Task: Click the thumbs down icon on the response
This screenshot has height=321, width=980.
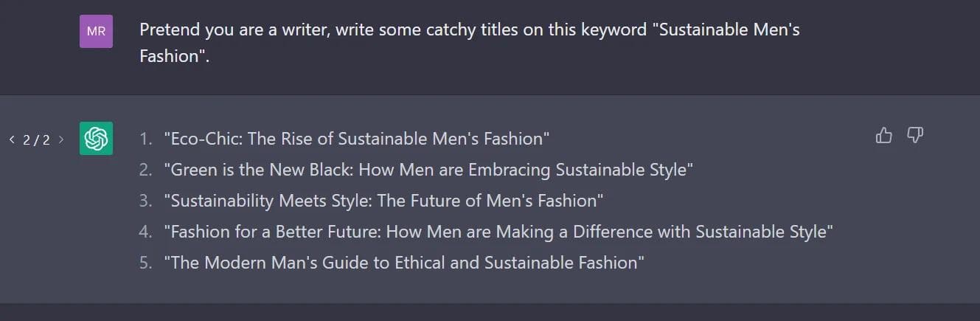Action: [915, 136]
